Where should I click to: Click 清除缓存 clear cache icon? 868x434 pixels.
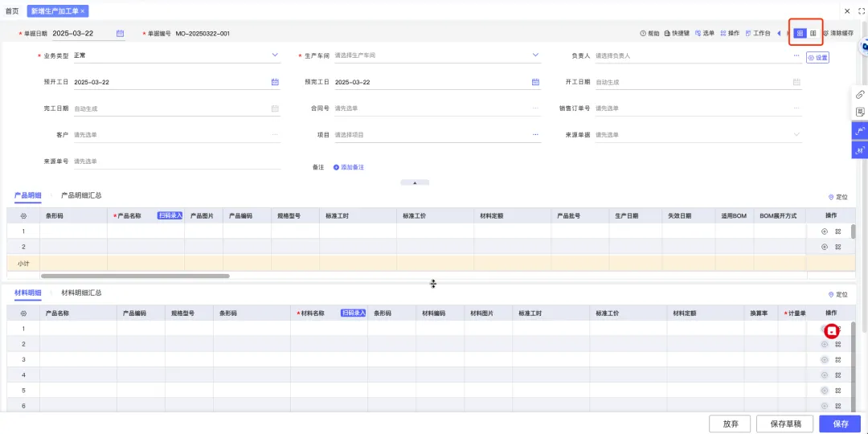pyautogui.click(x=826, y=34)
